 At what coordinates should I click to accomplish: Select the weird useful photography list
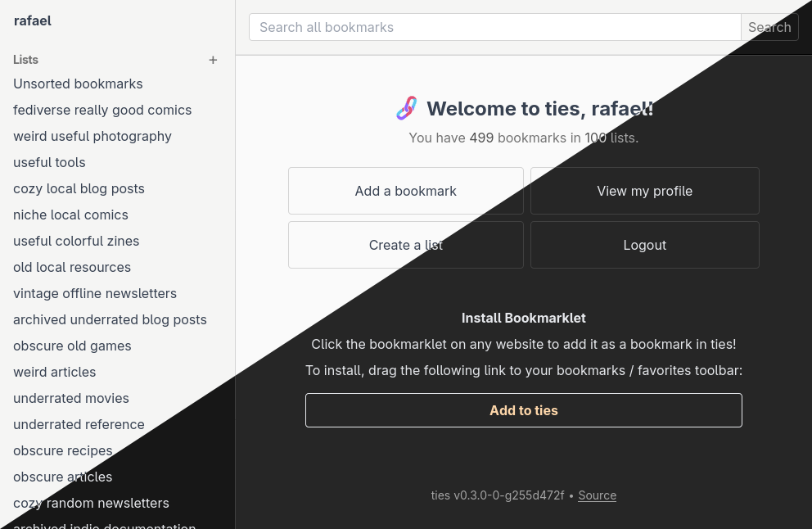coord(92,136)
